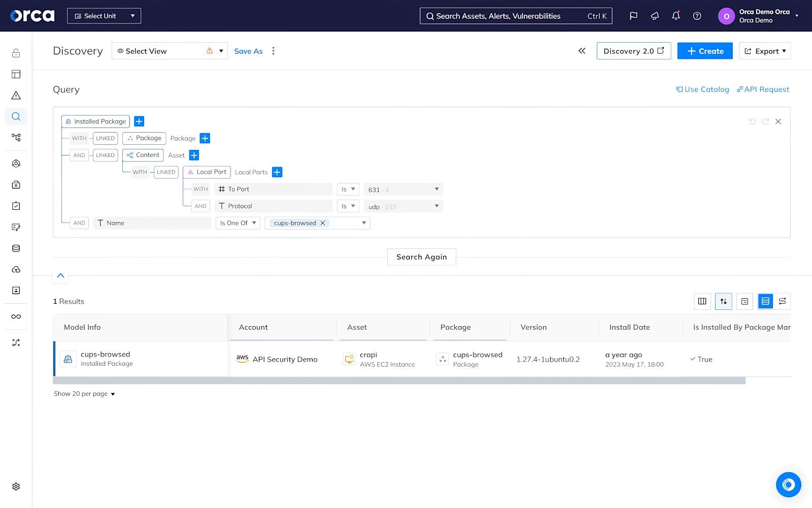Image resolution: width=812 pixels, height=508 pixels.
Task: Collapse panel with double chevron icon
Action: pos(582,51)
